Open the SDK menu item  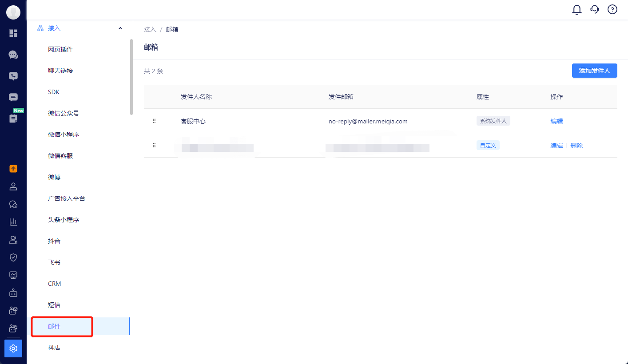click(54, 92)
